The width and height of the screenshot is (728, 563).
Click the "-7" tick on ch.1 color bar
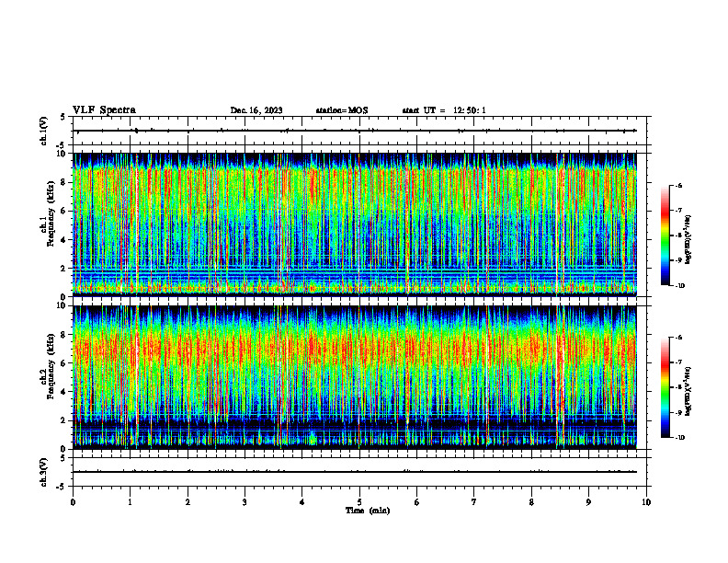click(678, 211)
